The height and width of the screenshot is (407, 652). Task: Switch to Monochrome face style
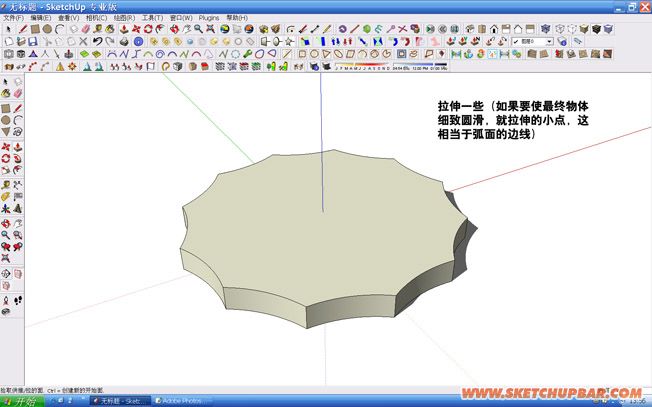point(608,29)
